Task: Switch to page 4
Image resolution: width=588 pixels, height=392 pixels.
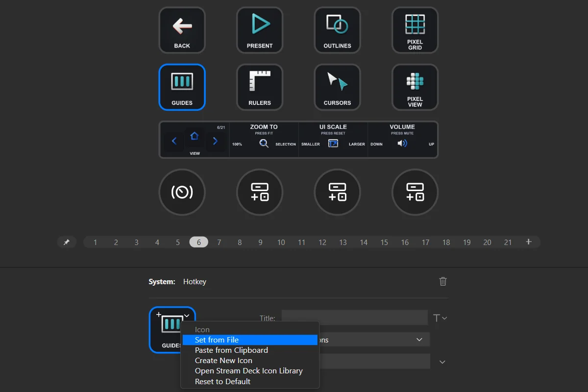Action: tap(157, 242)
